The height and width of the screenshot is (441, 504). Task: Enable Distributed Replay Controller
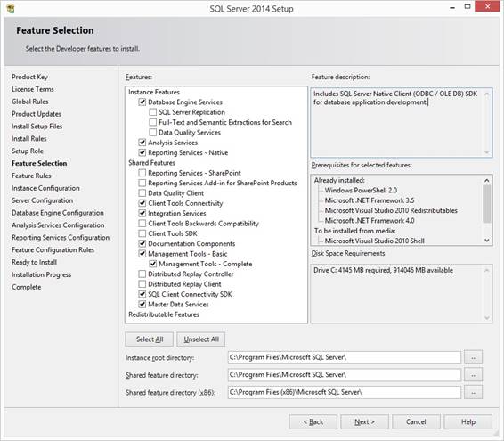coord(142,274)
